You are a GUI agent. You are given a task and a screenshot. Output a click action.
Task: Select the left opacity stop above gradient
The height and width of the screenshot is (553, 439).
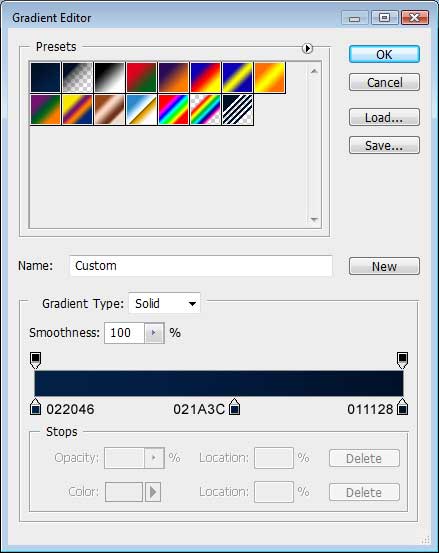35,359
